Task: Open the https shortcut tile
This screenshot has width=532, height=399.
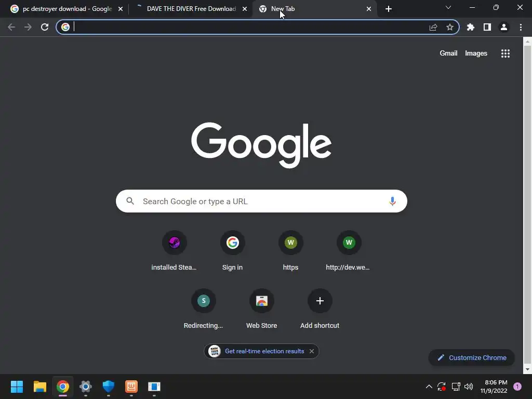Action: (291, 251)
